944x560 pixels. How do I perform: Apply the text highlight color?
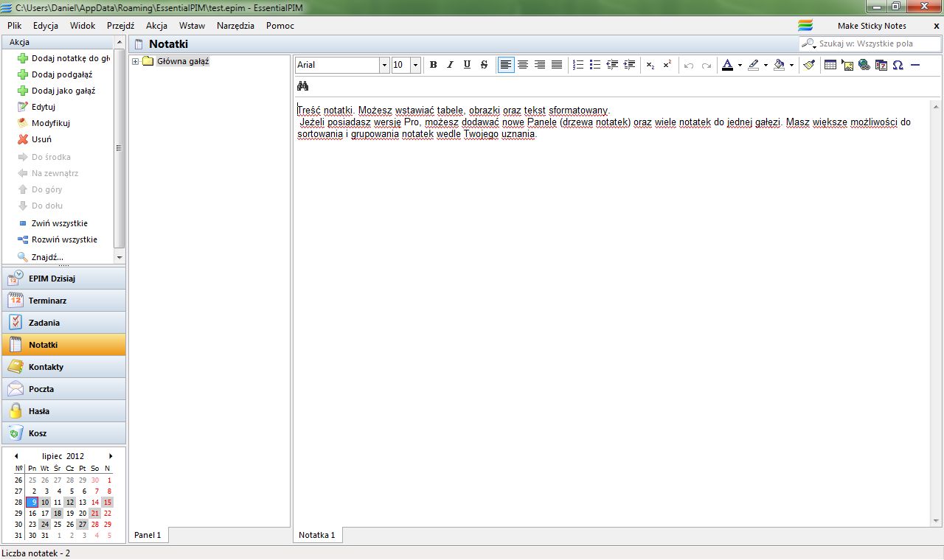753,65
